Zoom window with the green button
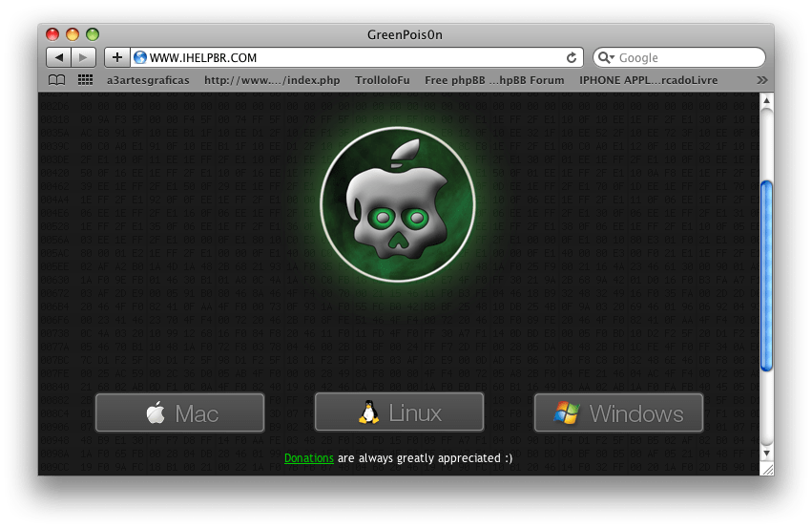 click(93, 34)
